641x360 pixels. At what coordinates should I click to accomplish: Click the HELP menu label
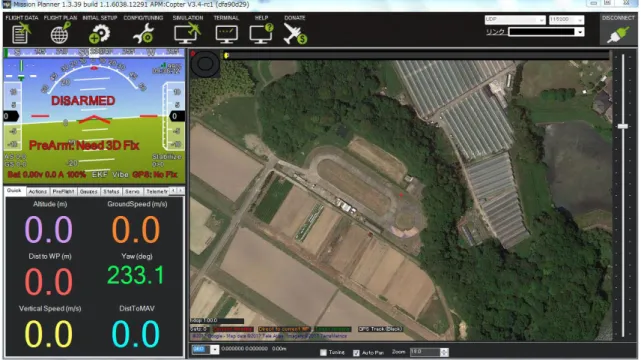261,18
